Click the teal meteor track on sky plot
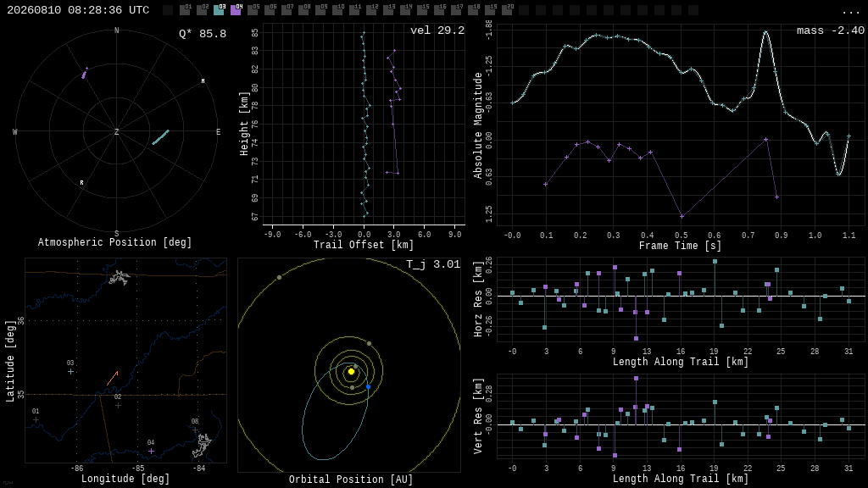The height and width of the screenshot is (488, 868). [x=160, y=137]
